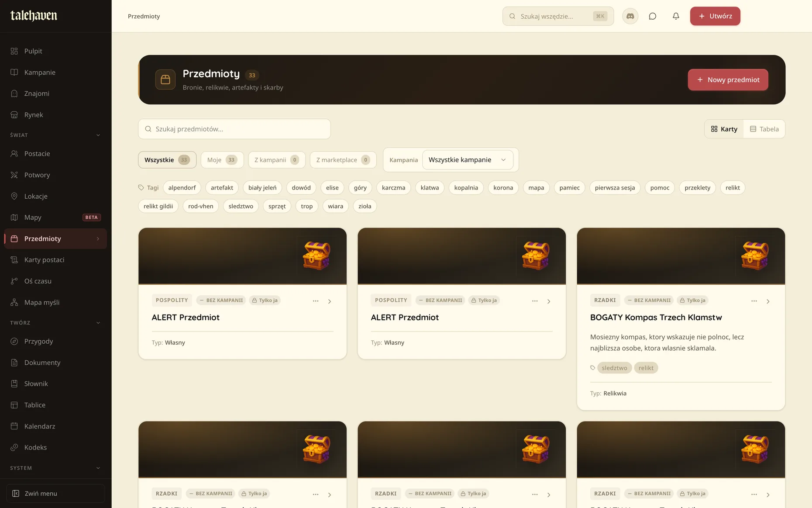Image resolution: width=812 pixels, height=508 pixels.
Task: Click the Mapy map icon
Action: [x=14, y=217]
